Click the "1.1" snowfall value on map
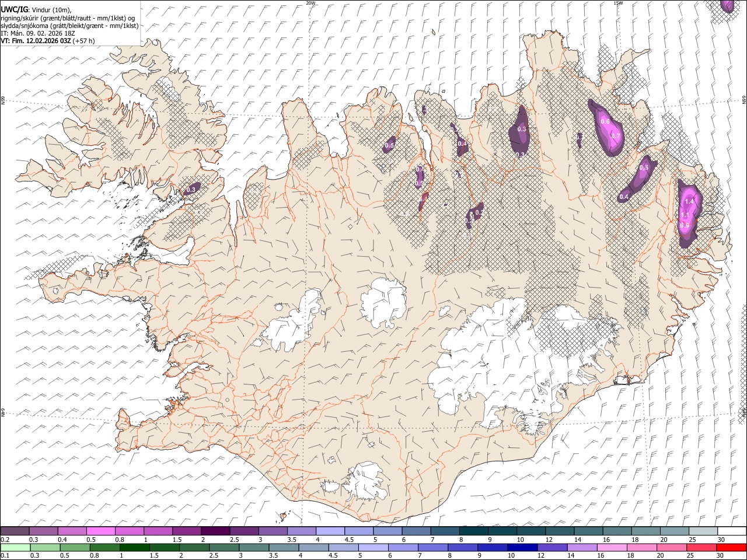The image size is (747, 560). pyautogui.click(x=685, y=215)
